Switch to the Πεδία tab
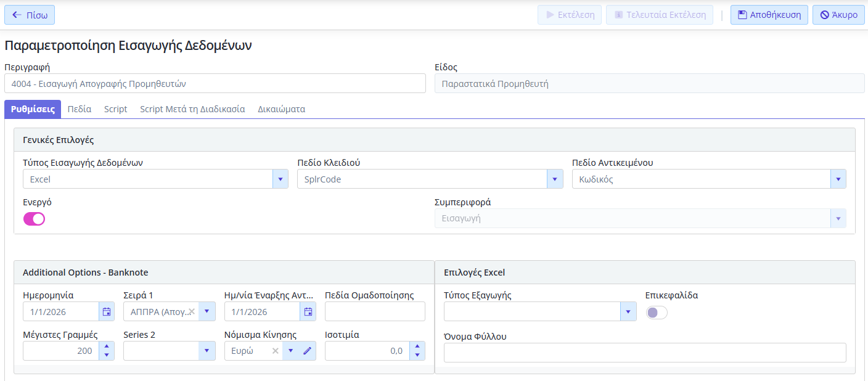Viewport: 868px width, 381px height. point(80,109)
